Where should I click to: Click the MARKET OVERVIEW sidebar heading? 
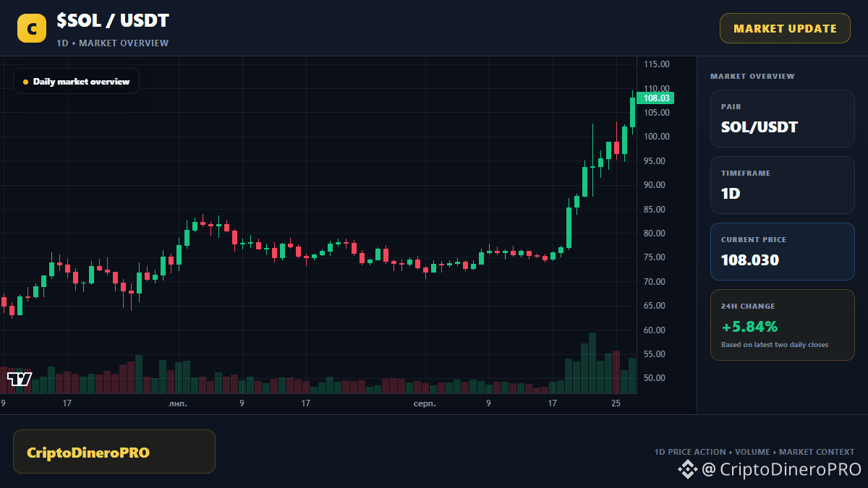click(x=752, y=76)
